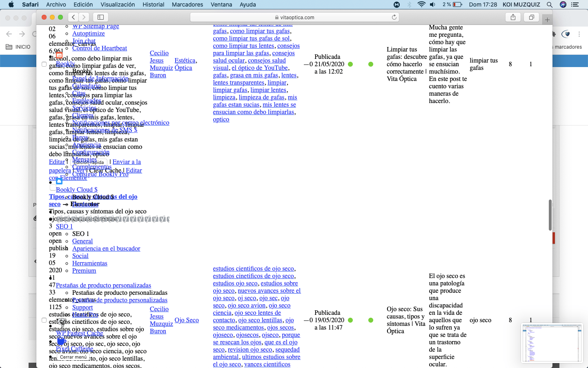The width and height of the screenshot is (588, 368).
Task: Click forward arrow in the background Chrome window
Action: 22,34
